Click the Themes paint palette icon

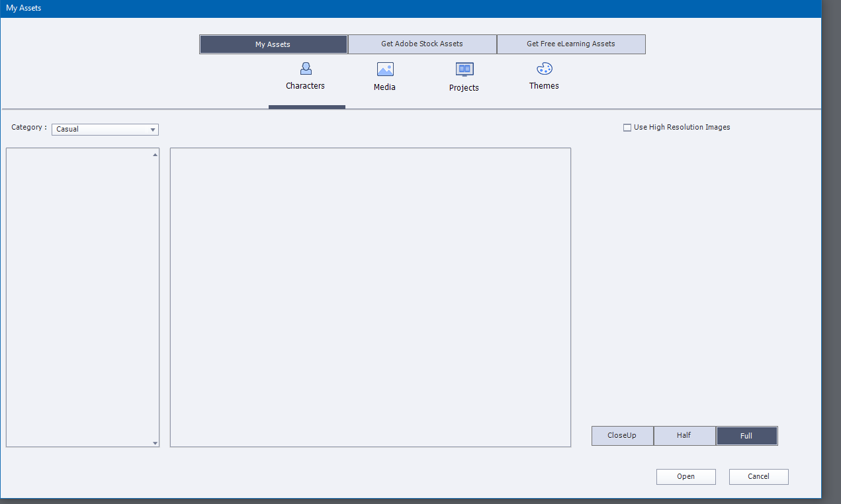point(544,69)
